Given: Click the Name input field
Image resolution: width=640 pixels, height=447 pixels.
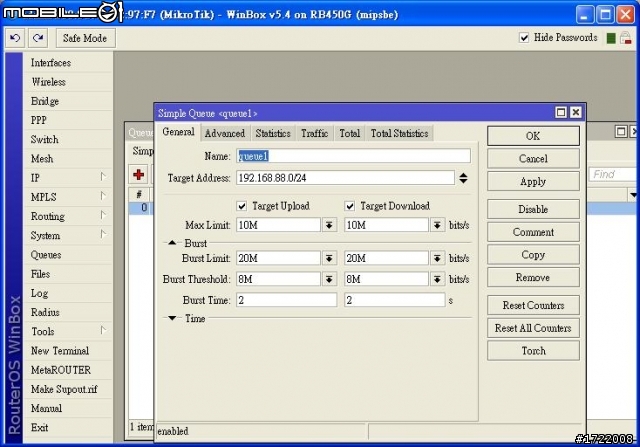Looking at the screenshot, I should click(x=353, y=156).
